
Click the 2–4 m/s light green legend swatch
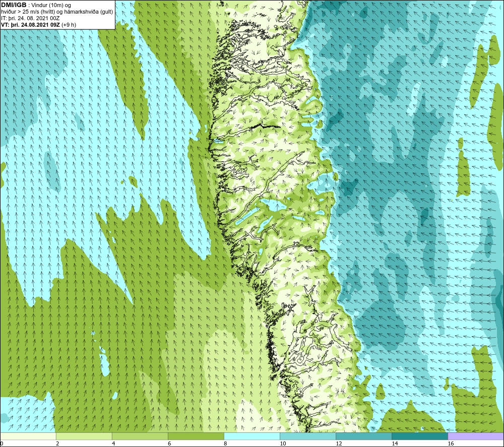pyautogui.click(x=84, y=436)
